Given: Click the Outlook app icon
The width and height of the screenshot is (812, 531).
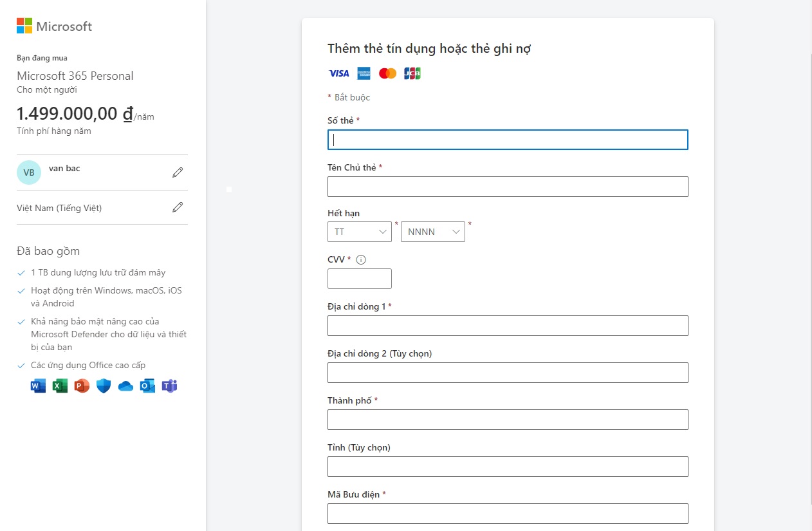Looking at the screenshot, I should click(147, 386).
